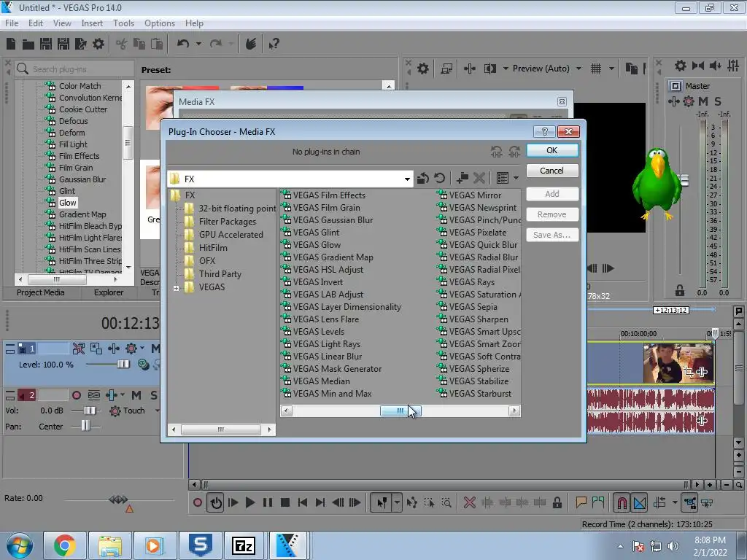Adjust audio track Pan slider
The width and height of the screenshot is (747, 560).
coord(85,426)
